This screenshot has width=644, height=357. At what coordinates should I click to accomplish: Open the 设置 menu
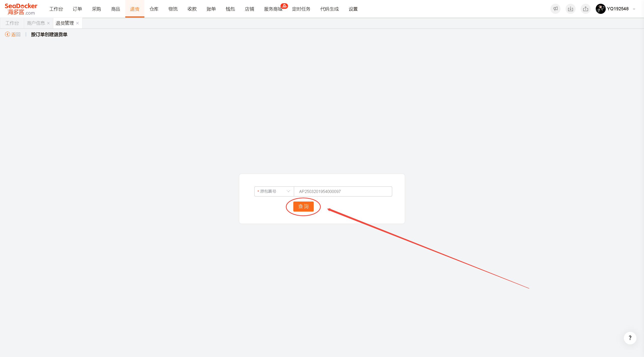pyautogui.click(x=353, y=9)
